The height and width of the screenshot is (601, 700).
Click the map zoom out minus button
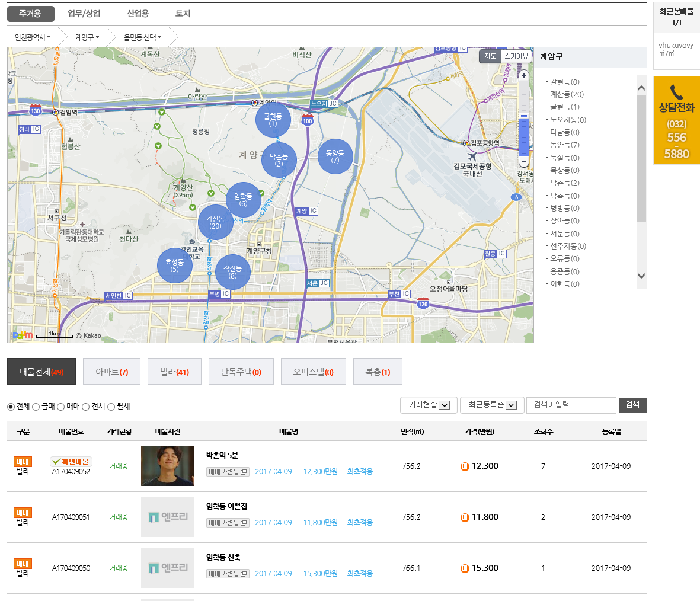pyautogui.click(x=523, y=161)
